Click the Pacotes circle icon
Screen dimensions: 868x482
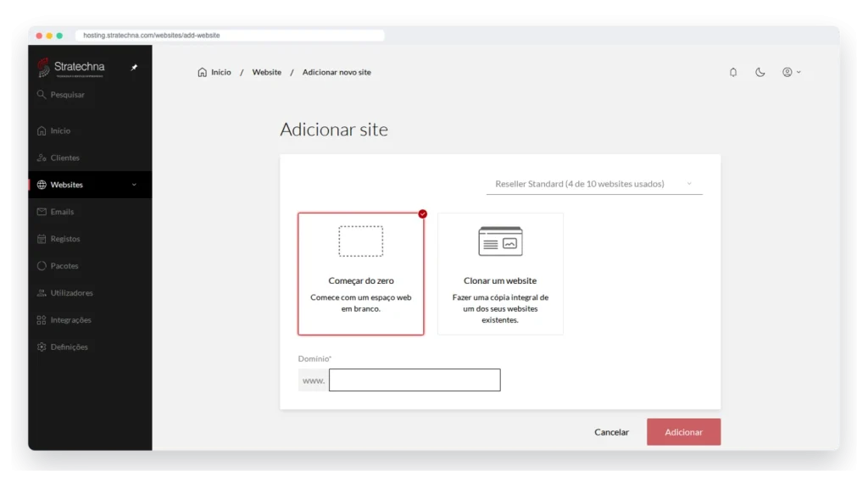coord(42,266)
